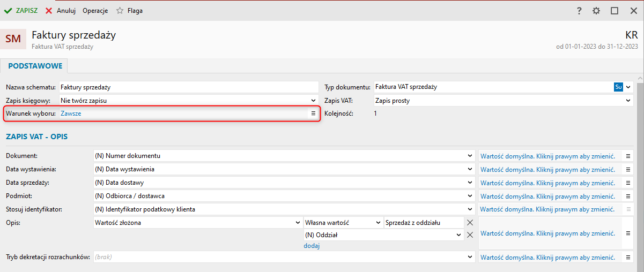Switch to the PODSTAWOWE tab
This screenshot has width=644, height=272.
tap(35, 66)
